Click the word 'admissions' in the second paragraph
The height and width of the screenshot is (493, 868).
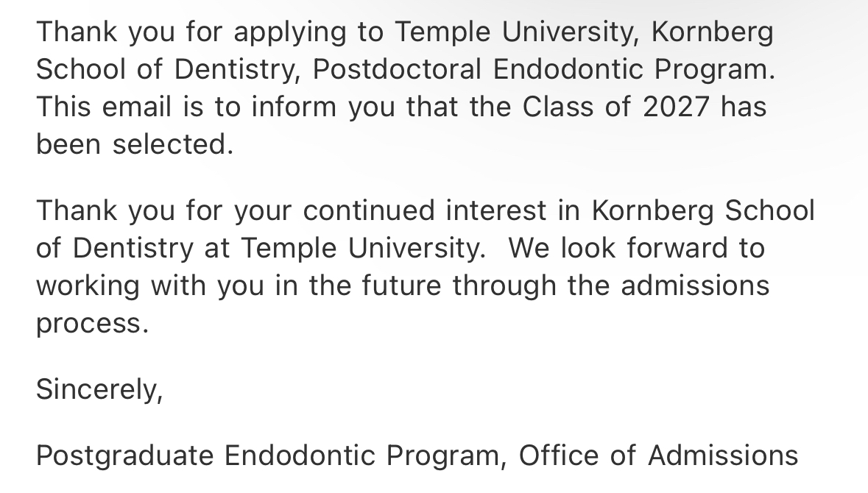tap(695, 285)
